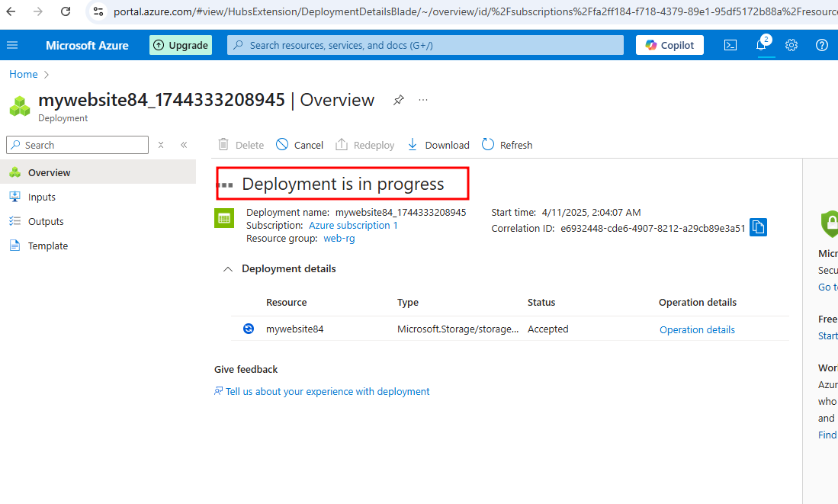Image resolution: width=838 pixels, height=504 pixels.
Task: Open the Azure portal hamburger menu
Action: click(12, 46)
